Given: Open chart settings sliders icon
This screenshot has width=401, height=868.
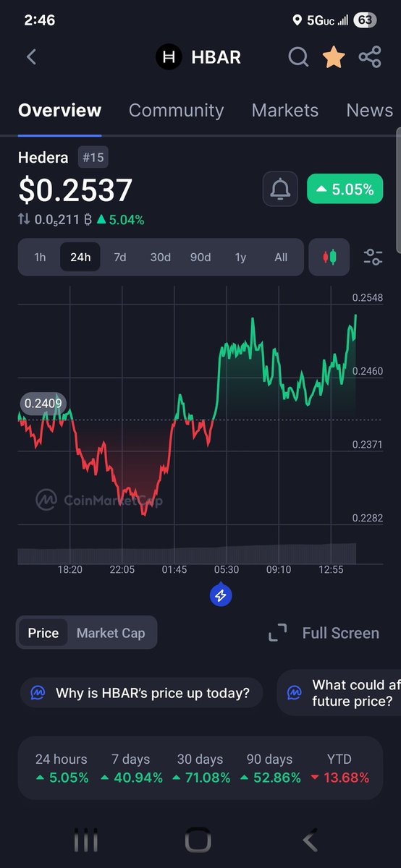Looking at the screenshot, I should [373, 257].
